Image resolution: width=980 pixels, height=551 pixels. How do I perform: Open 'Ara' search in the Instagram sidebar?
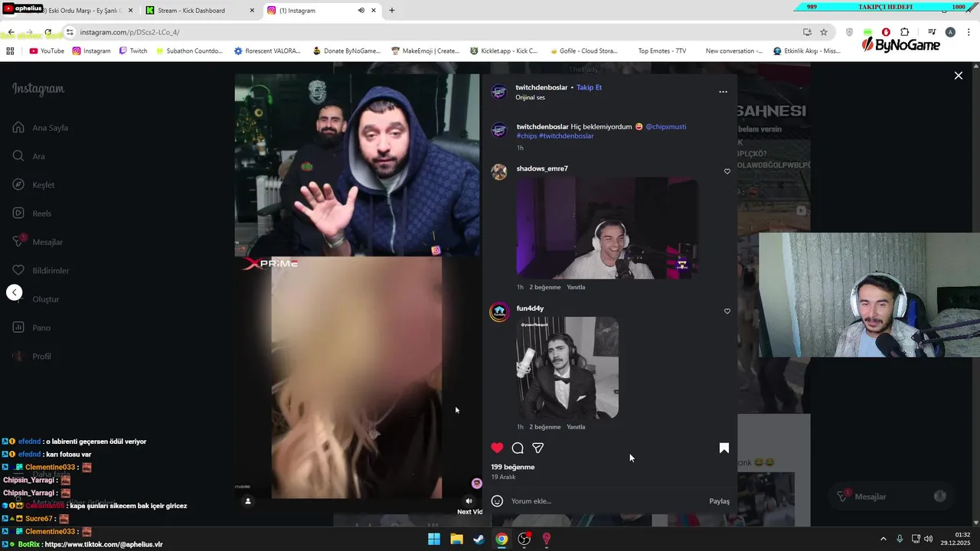(29, 156)
